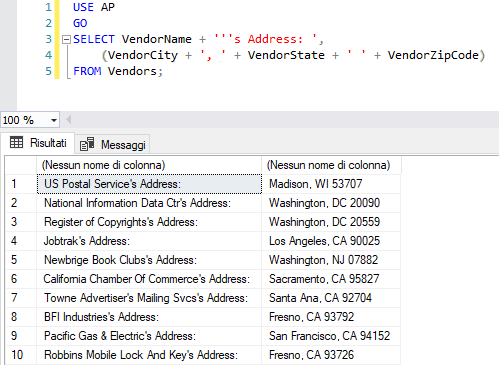499x365 pixels.
Task: Select cell 'Pacific Gas & Electric's Address:'
Action: tap(149, 336)
